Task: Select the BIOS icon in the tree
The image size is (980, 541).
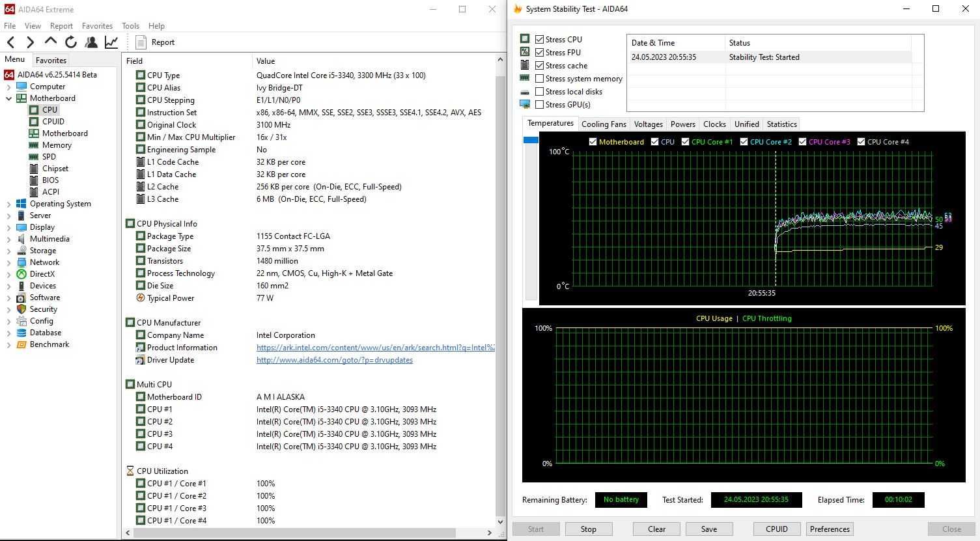Action: click(x=34, y=180)
